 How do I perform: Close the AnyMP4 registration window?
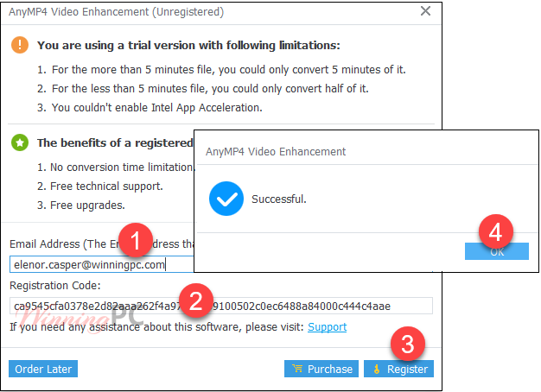pyautogui.click(x=425, y=11)
